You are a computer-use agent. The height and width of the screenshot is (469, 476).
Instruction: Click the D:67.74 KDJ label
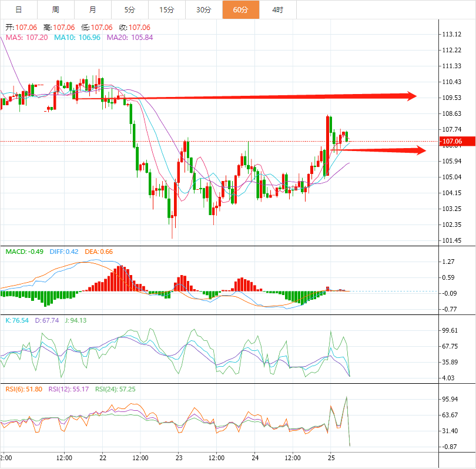tap(47, 320)
